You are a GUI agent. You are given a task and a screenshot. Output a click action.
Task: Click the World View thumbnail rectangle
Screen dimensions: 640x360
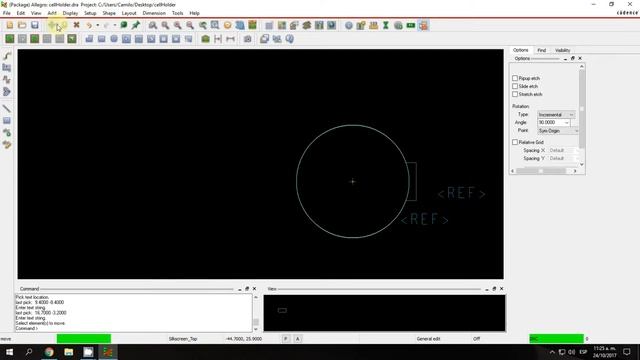pos(282,310)
